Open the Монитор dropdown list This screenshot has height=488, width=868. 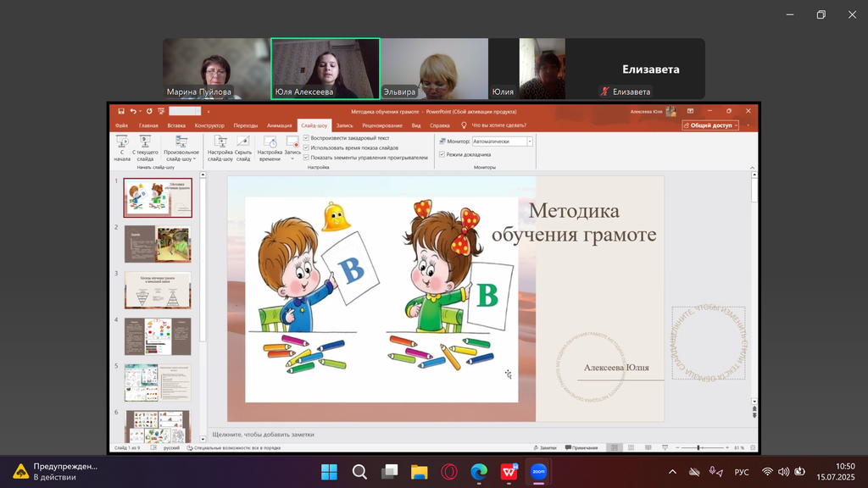tap(530, 141)
